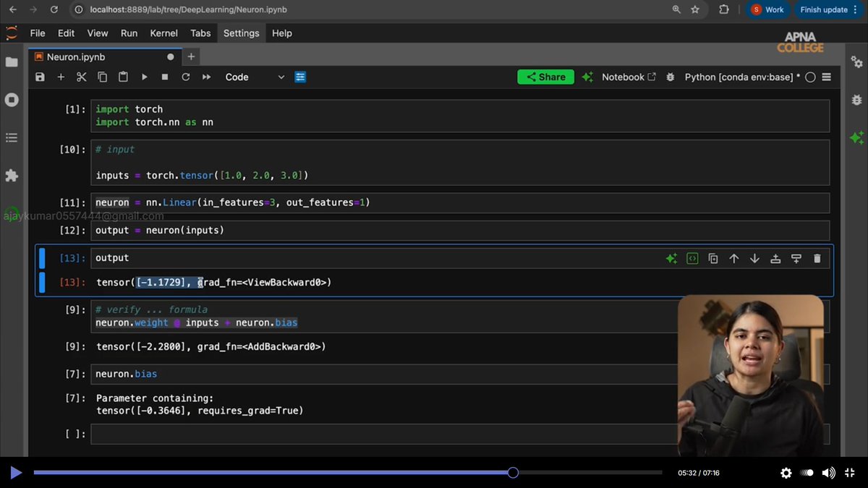Open the View menu

tap(98, 33)
